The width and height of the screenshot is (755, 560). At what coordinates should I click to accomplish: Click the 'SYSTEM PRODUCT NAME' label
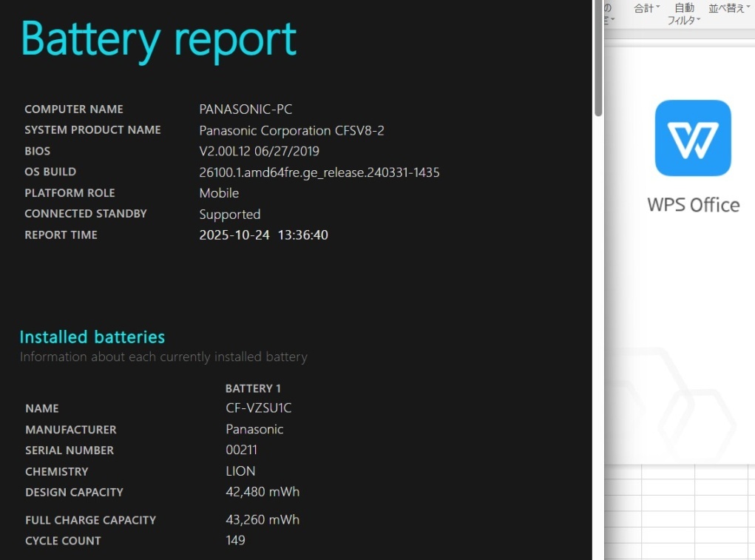tap(93, 130)
